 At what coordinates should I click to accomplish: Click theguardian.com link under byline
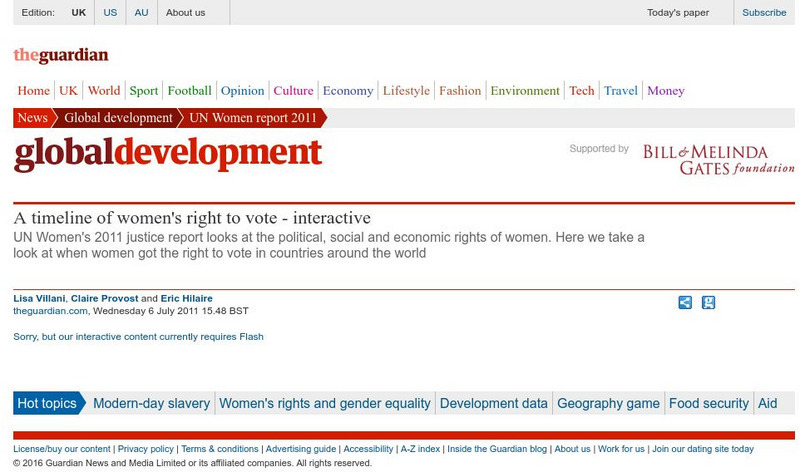[51, 311]
